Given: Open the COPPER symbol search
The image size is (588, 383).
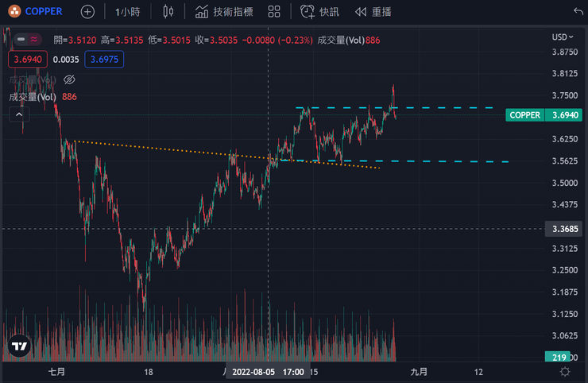Looking at the screenshot, I should 36,12.
